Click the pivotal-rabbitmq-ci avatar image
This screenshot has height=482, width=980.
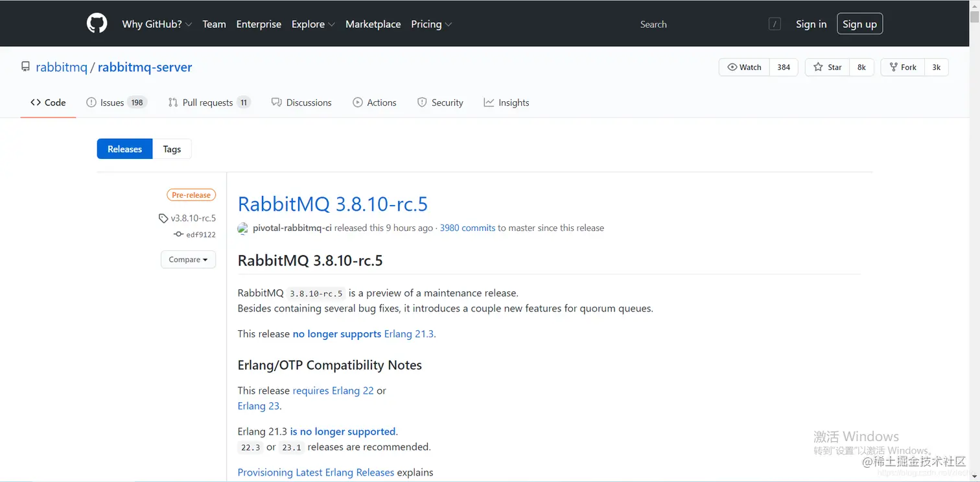click(243, 228)
